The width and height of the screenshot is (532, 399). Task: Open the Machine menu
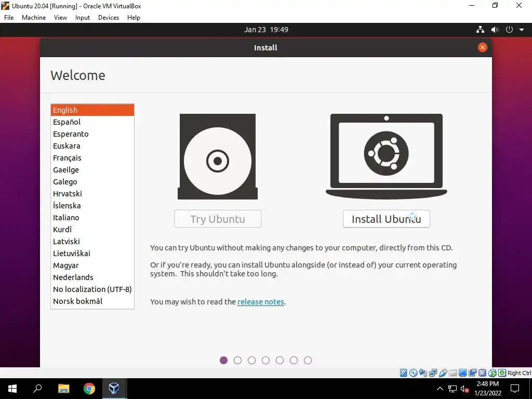tap(34, 18)
